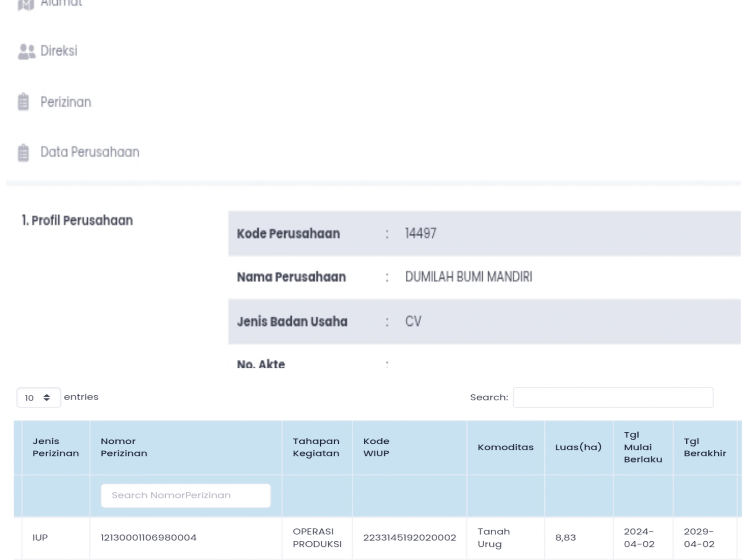747x560 pixels.
Task: Click the Search NomorPerizinan filter field
Action: [186, 496]
